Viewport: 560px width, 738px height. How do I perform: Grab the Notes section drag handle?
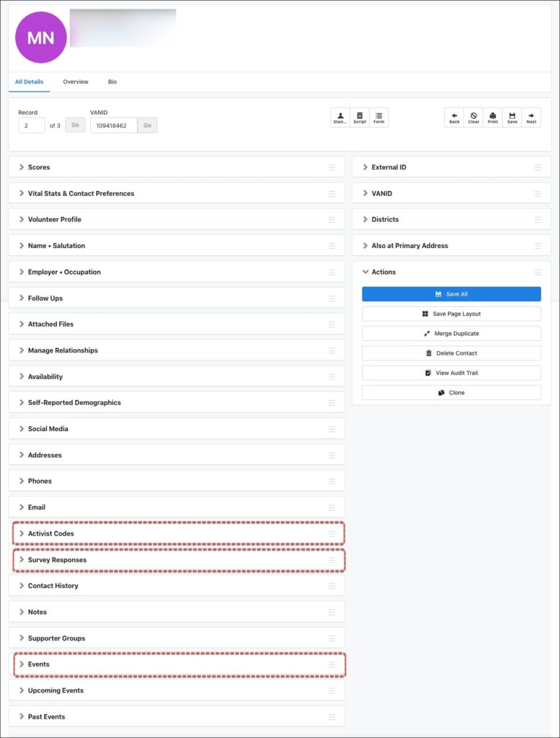[x=332, y=613]
